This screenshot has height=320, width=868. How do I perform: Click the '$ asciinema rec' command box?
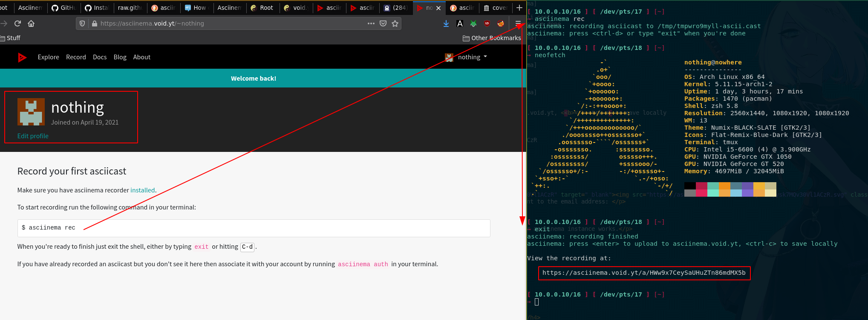pyautogui.click(x=254, y=228)
